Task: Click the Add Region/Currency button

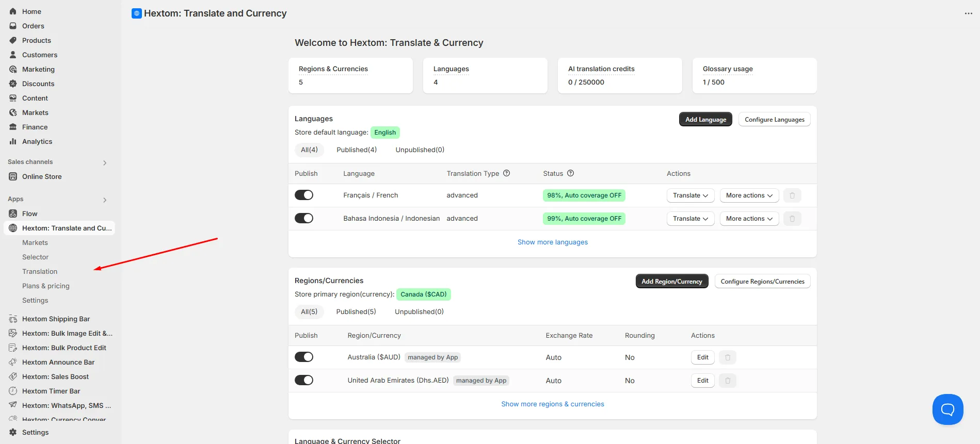Action: [672, 281]
